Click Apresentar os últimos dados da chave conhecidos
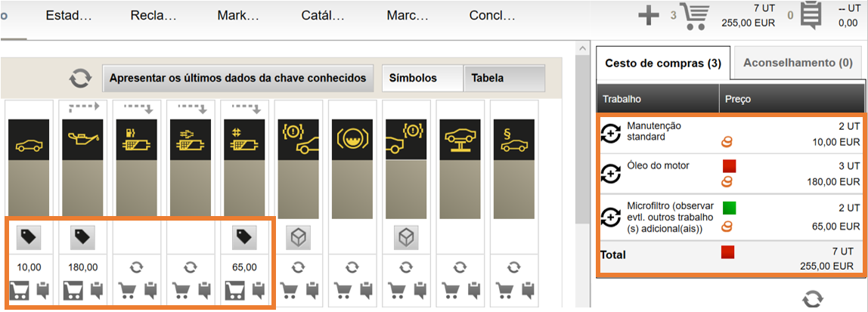Screen dimensions: 868x312 (x=238, y=78)
